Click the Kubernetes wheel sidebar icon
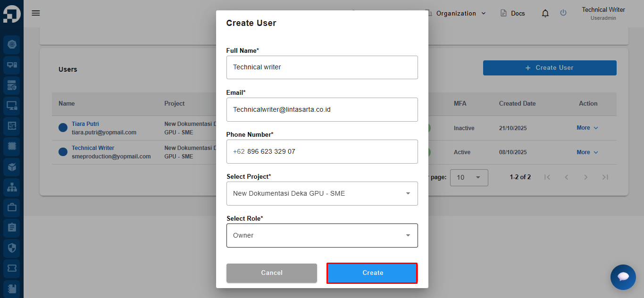The height and width of the screenshot is (298, 644). [12, 45]
